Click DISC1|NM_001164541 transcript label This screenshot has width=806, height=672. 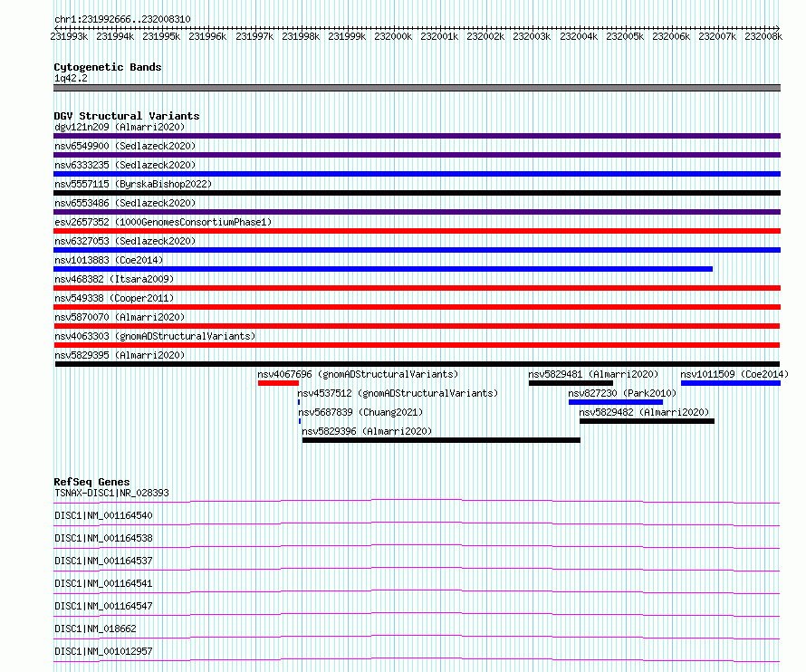click(103, 583)
